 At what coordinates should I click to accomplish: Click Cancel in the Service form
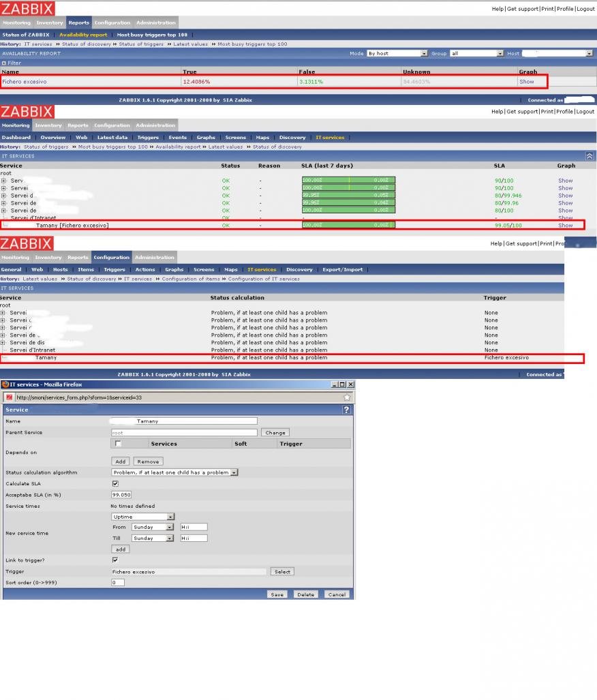tap(337, 594)
